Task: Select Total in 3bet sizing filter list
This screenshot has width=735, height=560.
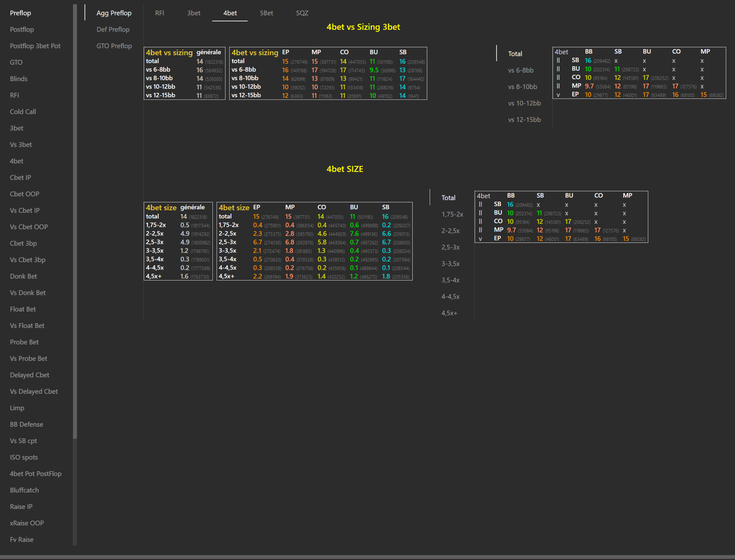Action: [515, 54]
